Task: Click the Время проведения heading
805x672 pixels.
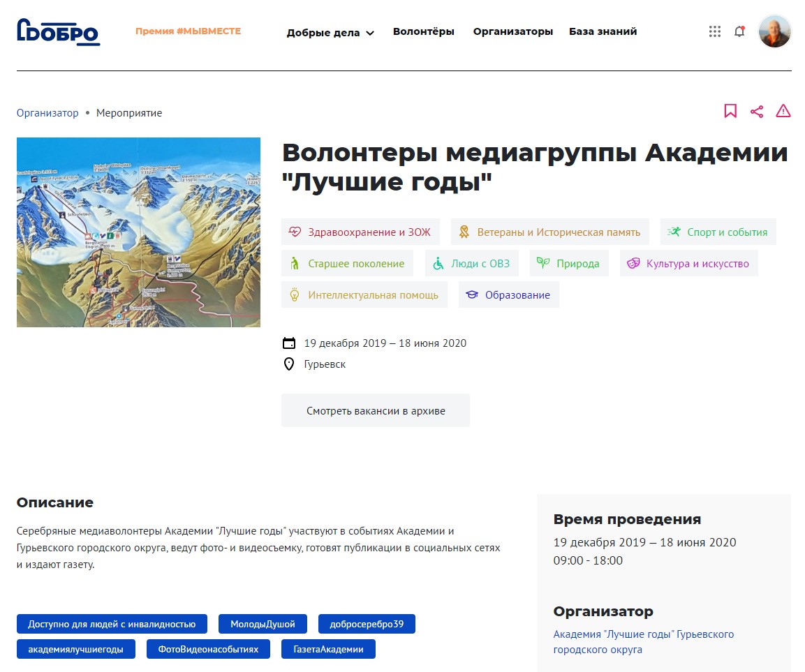Action: pos(627,519)
